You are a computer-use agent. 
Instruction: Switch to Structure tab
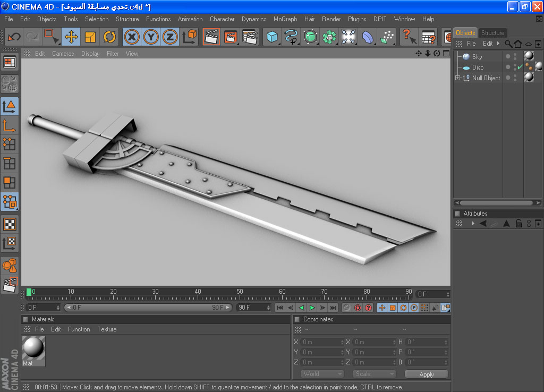(492, 32)
